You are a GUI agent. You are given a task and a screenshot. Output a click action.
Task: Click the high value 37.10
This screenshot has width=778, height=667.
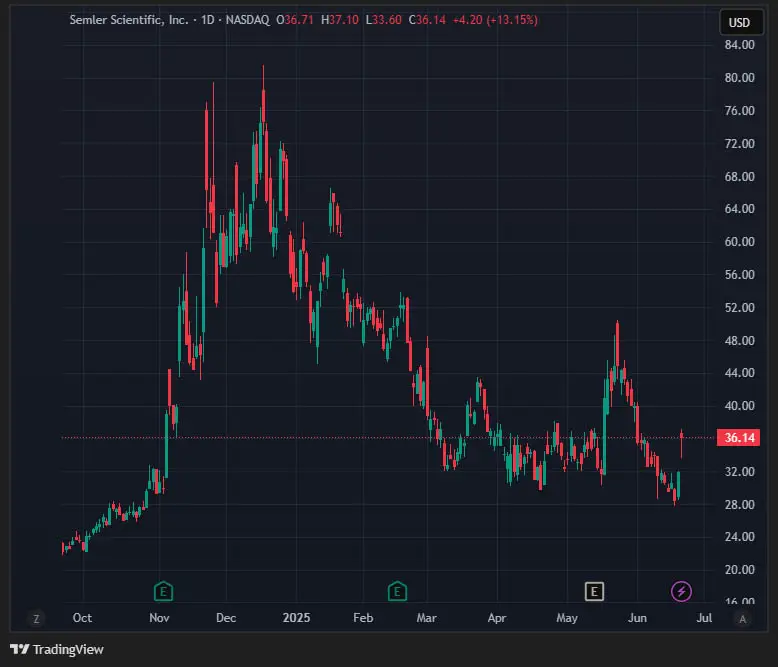(343, 20)
